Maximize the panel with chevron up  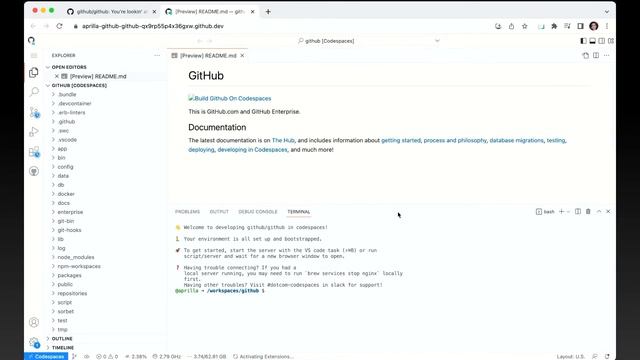point(599,211)
